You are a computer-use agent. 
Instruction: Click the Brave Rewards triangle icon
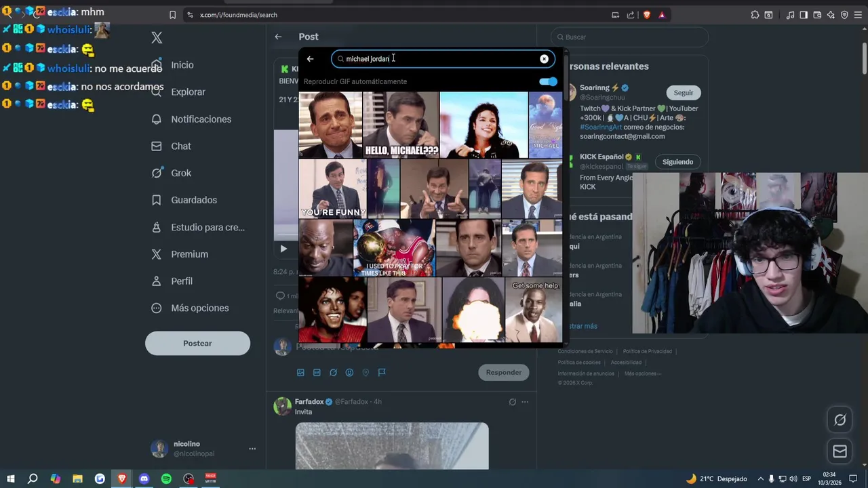(662, 15)
